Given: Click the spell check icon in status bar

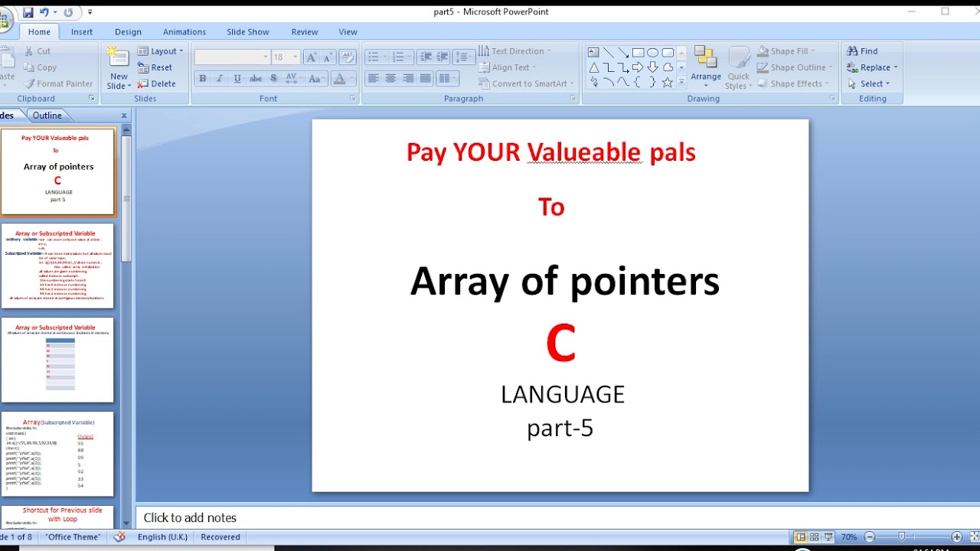Looking at the screenshot, I should point(119,537).
